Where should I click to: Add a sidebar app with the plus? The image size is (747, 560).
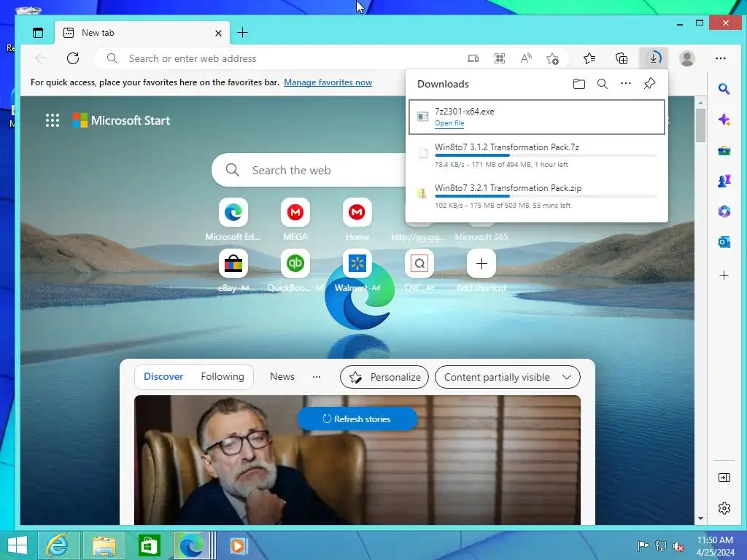coord(724,275)
